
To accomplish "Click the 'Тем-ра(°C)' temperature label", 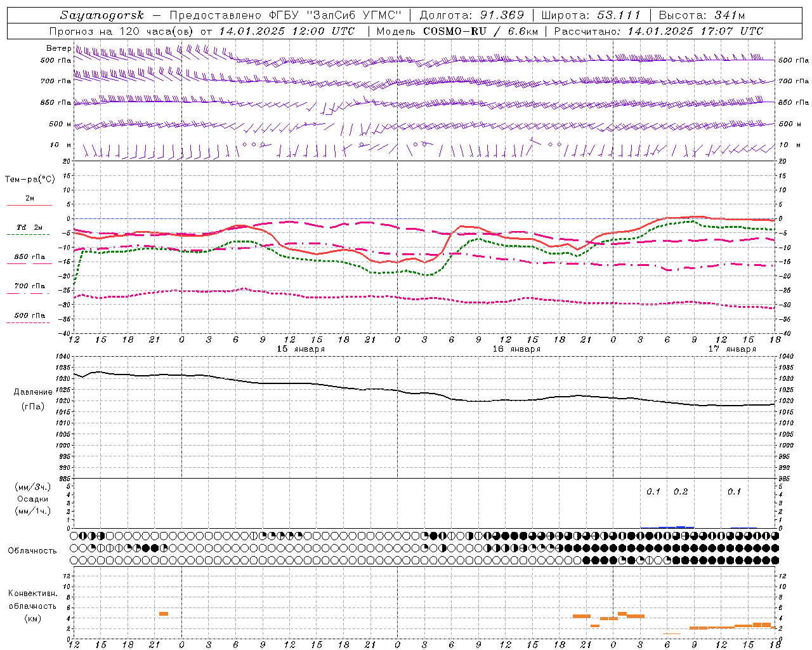I will pyautogui.click(x=30, y=180).
